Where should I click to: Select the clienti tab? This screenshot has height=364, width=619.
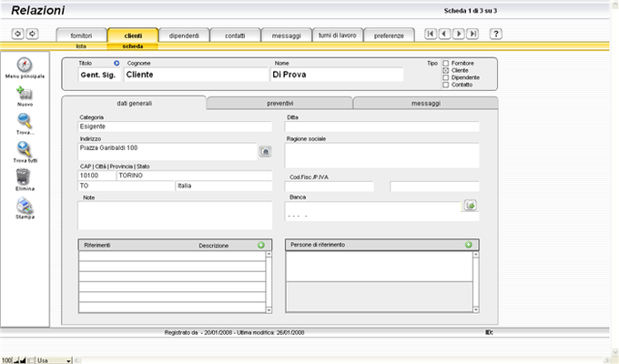point(133,35)
